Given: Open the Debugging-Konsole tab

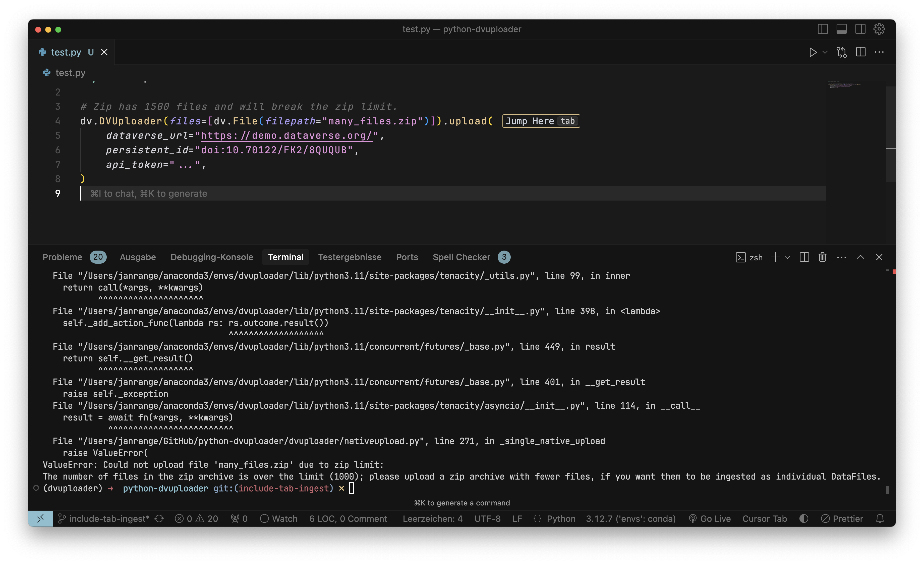Looking at the screenshot, I should point(211,257).
